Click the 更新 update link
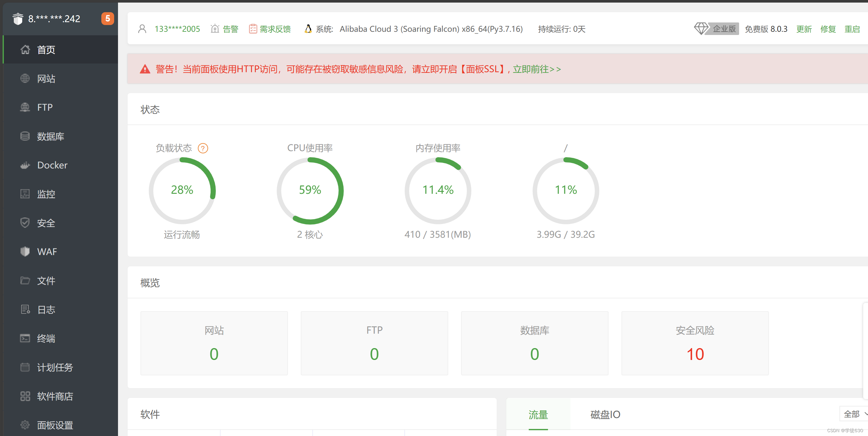This screenshot has height=436, width=868. [x=804, y=29]
